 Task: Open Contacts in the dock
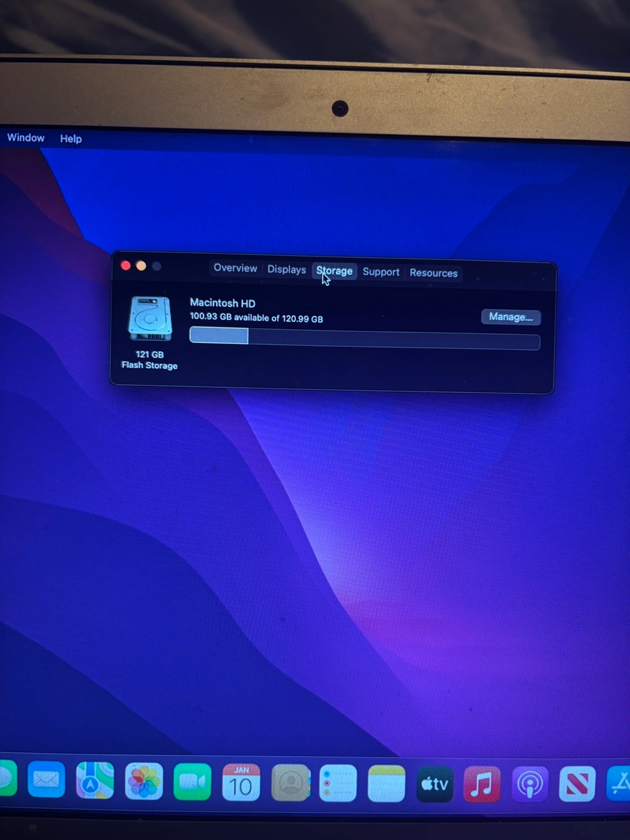290,783
